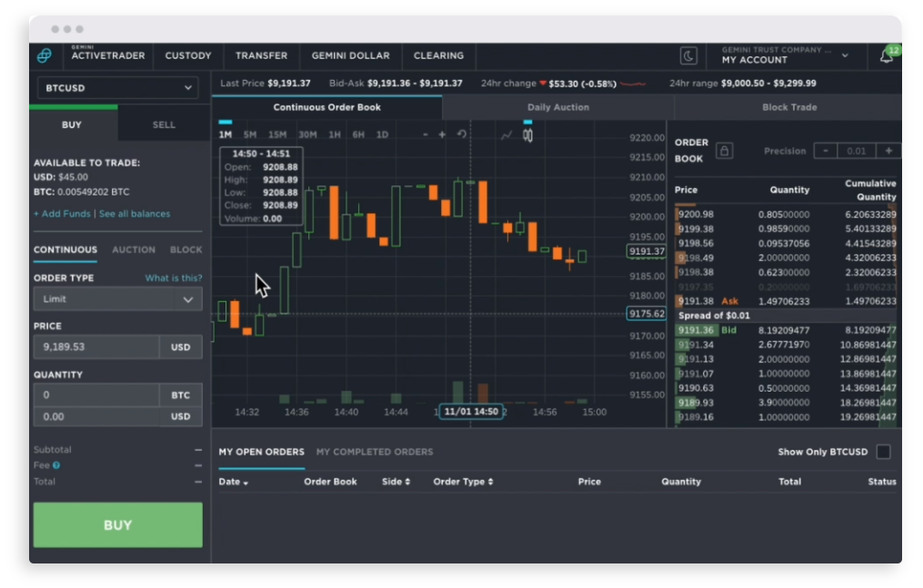Check the Show Only BTCUSD checkbox
The height and width of the screenshot is (588, 923).
(x=883, y=452)
